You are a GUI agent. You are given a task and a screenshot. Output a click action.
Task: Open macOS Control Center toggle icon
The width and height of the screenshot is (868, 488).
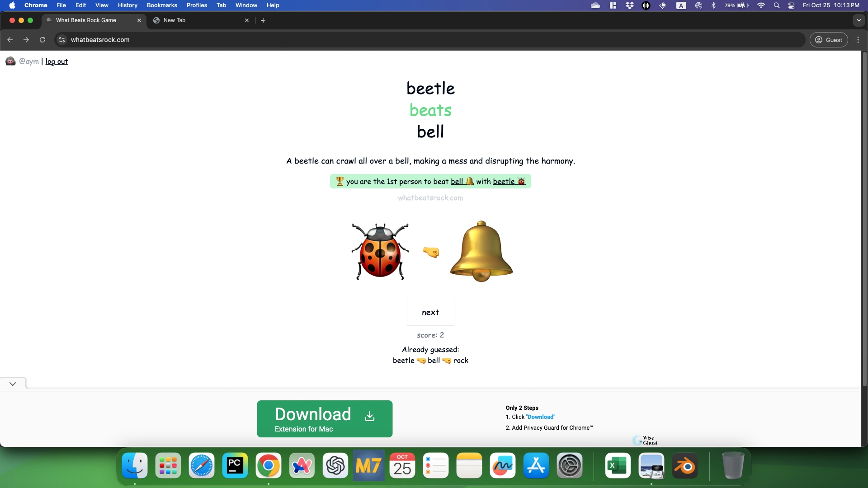[x=791, y=5]
